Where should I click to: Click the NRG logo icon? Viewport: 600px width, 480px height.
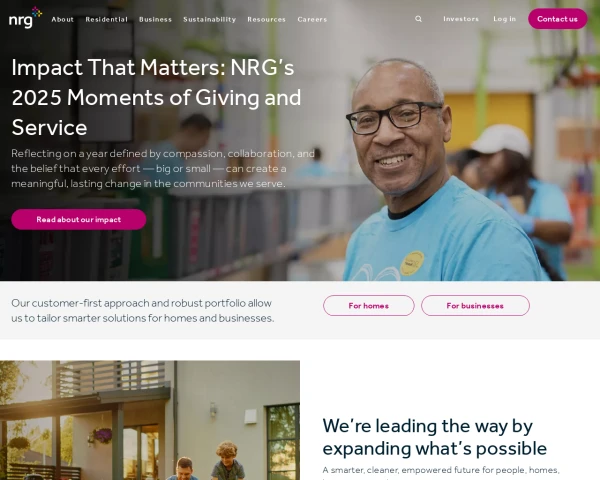(25, 18)
